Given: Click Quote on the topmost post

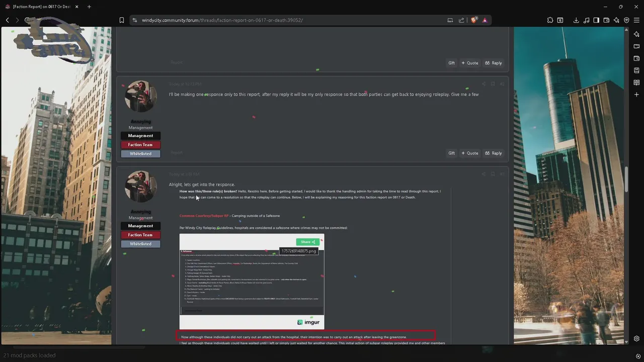Looking at the screenshot, I should pyautogui.click(x=470, y=63).
